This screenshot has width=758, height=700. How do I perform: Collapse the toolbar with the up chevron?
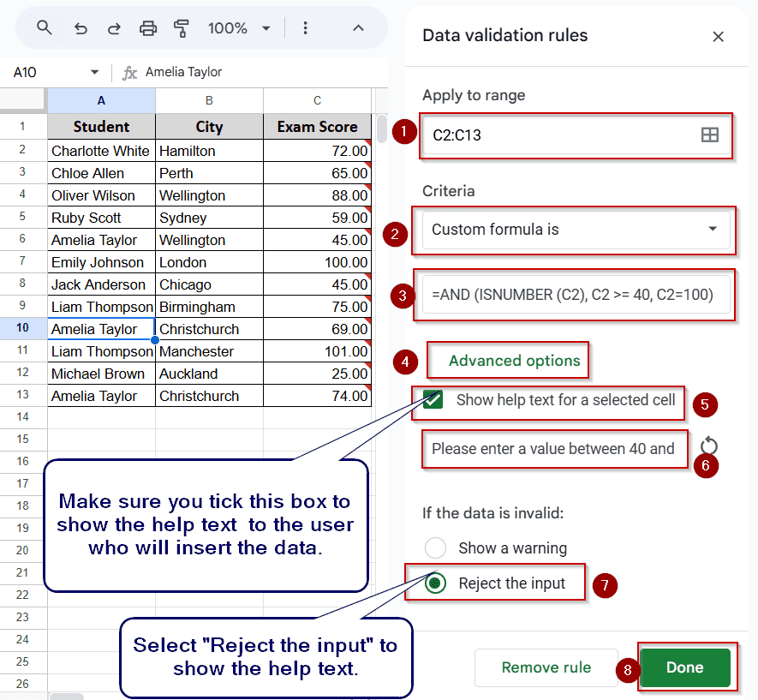click(358, 28)
